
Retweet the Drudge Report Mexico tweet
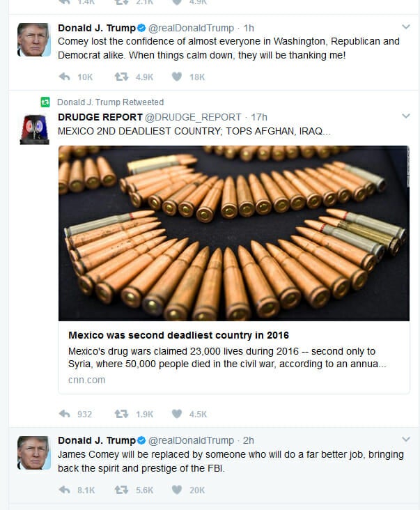pos(121,414)
